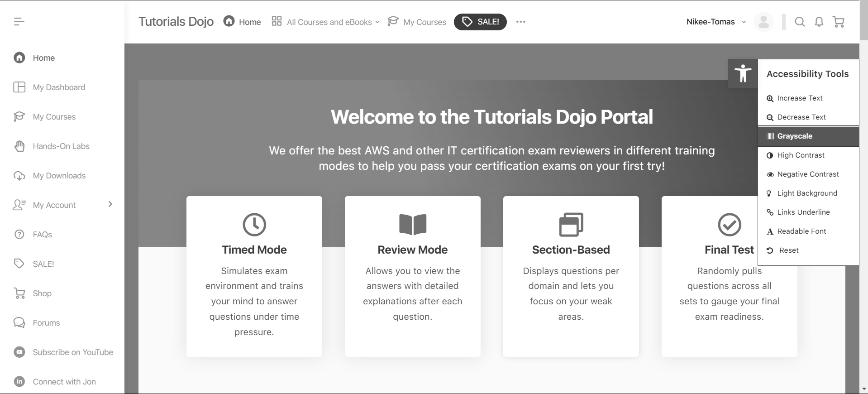Open My Dashboard in sidebar

[59, 87]
